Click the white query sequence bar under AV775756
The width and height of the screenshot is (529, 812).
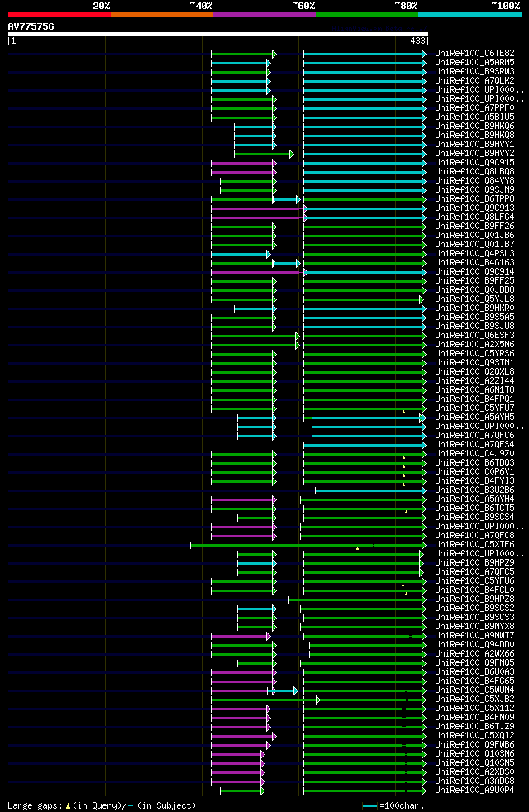click(218, 34)
